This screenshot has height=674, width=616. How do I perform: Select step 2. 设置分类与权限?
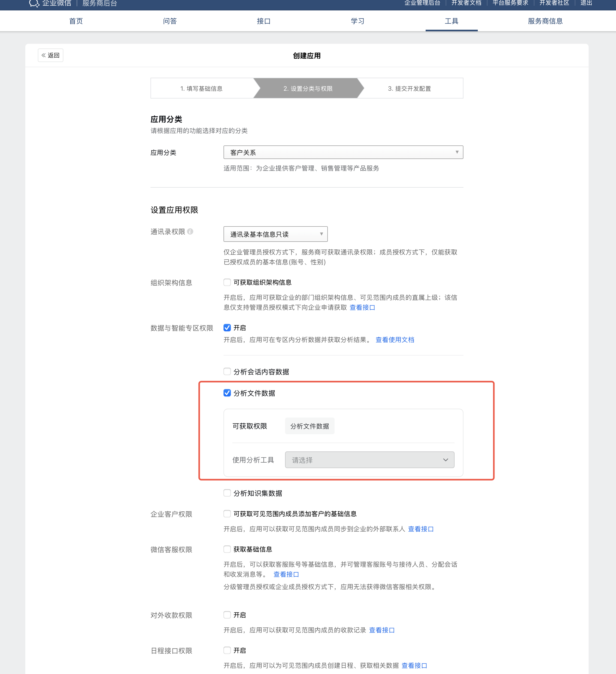click(308, 88)
